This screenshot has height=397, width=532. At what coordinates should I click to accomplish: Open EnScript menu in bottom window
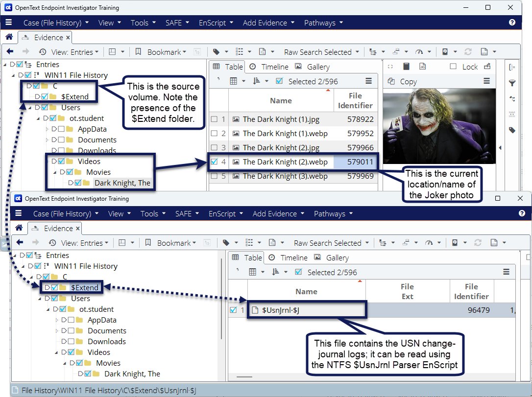point(226,213)
